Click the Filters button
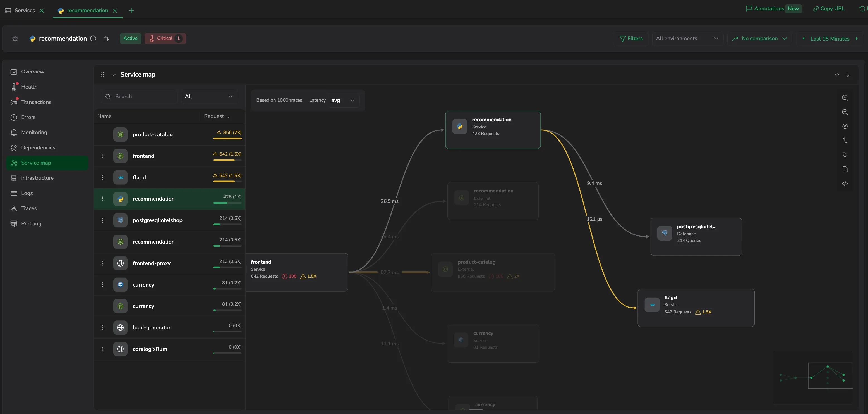This screenshot has width=868, height=414. tap(631, 39)
